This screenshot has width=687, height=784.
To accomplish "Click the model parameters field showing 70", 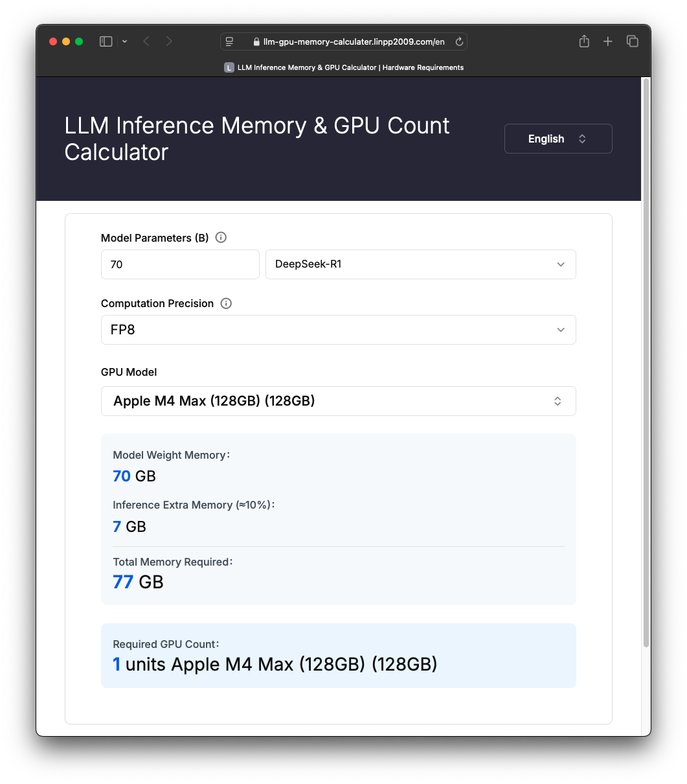I will point(180,264).
